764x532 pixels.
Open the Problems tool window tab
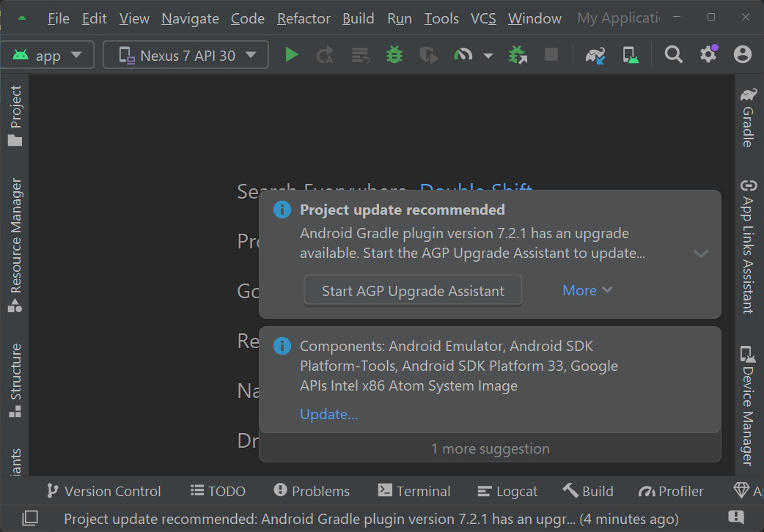tap(312, 491)
